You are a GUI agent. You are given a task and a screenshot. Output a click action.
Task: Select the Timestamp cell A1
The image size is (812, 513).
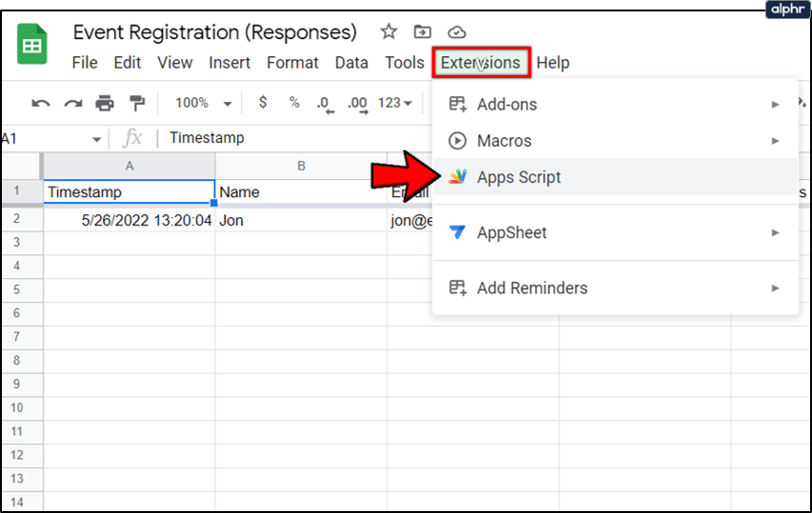click(x=129, y=191)
